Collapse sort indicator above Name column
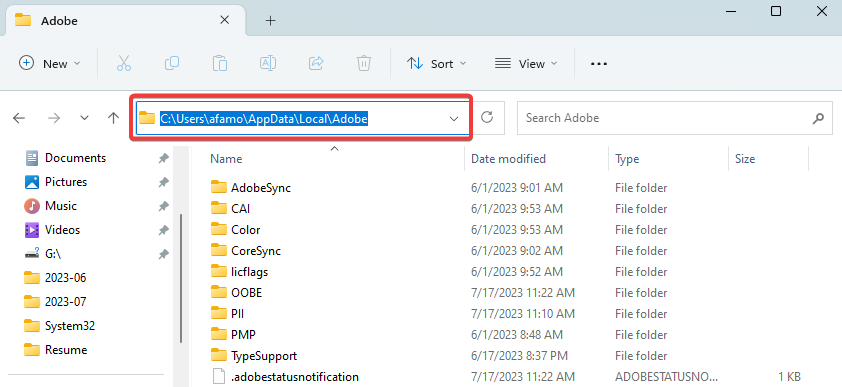This screenshot has height=387, width=842. (x=335, y=149)
